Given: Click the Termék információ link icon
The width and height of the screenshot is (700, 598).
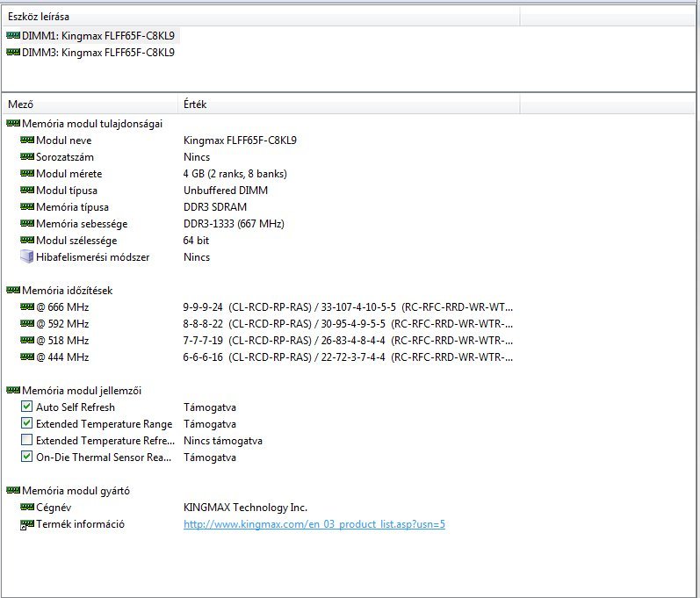Looking at the screenshot, I should point(27,525).
